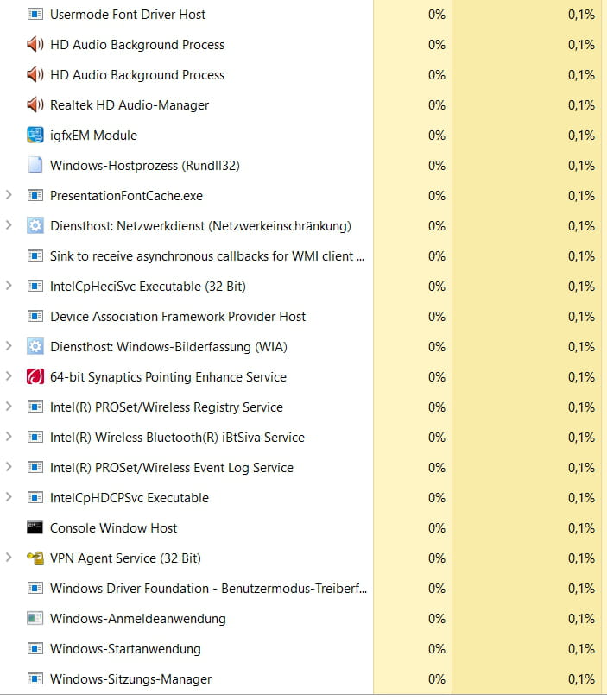
Task: Click the Windows-Anmeldeanwendung icon
Action: (35, 618)
